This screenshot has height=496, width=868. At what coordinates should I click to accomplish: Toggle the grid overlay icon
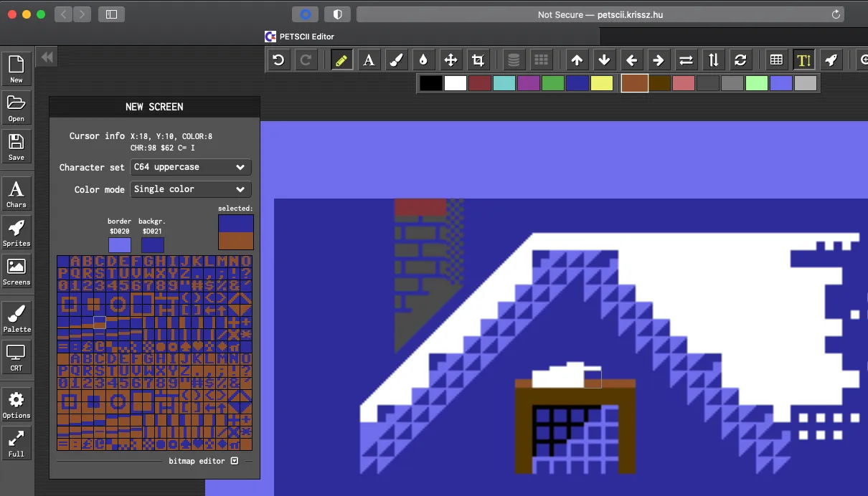coord(776,60)
